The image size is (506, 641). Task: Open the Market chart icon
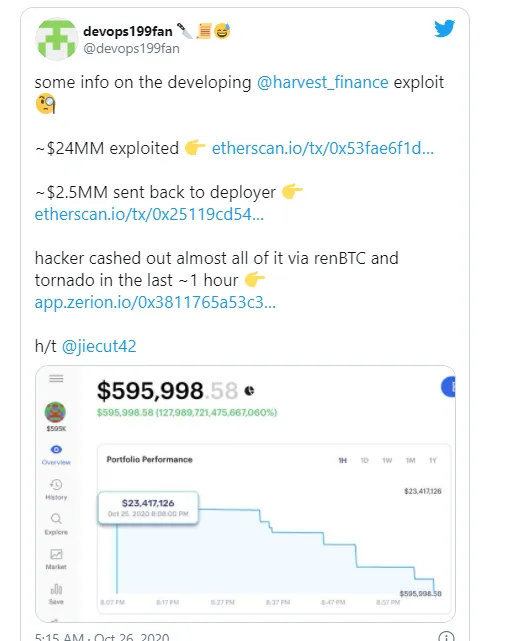[x=56, y=554]
